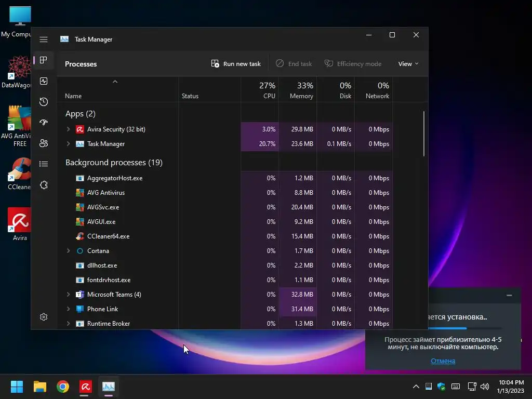Expand the Runtime Broker row
This screenshot has width=532, height=399.
[x=68, y=324]
